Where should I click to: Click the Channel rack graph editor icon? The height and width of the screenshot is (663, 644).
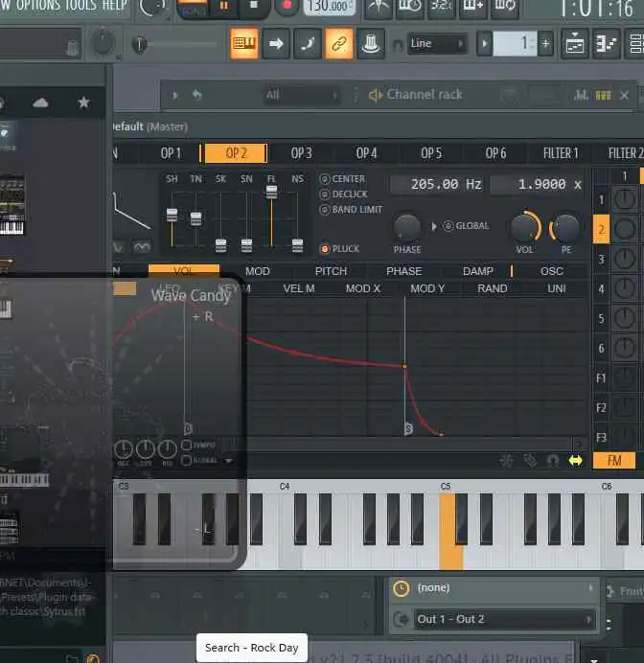coord(581,95)
